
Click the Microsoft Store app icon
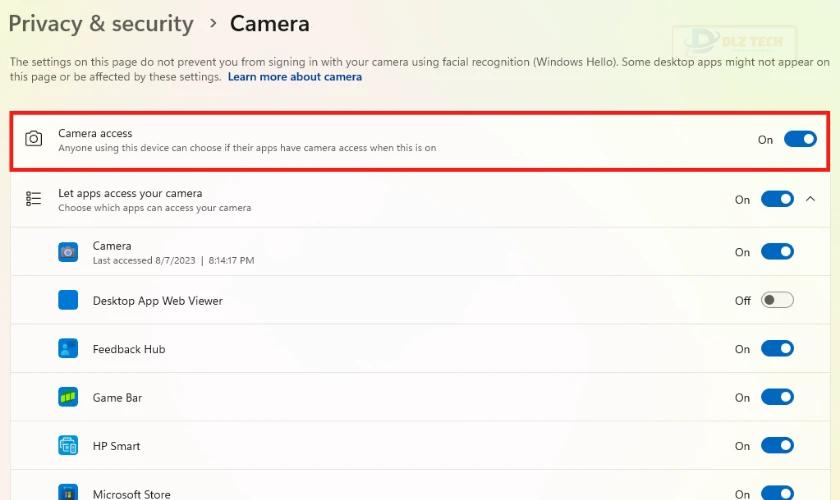[x=68, y=492]
